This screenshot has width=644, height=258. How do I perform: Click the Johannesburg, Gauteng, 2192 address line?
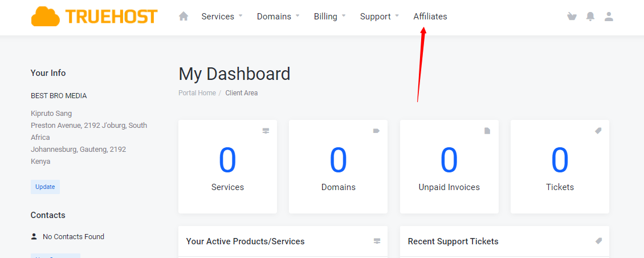79,150
